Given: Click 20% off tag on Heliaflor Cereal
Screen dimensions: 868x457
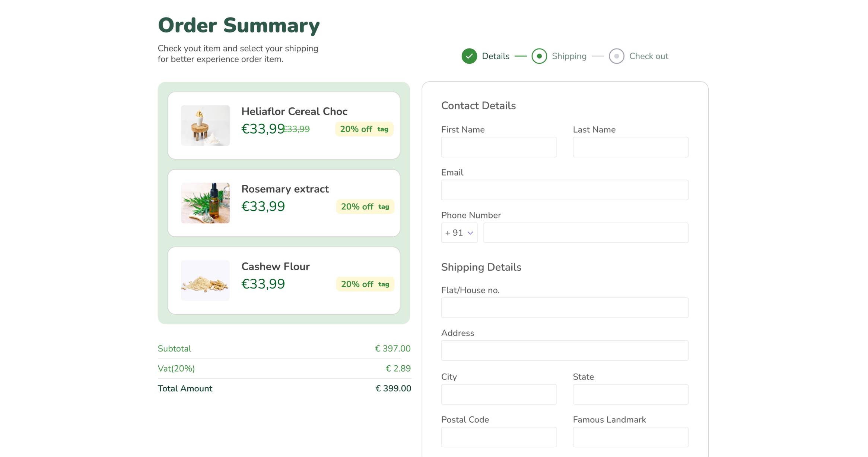Looking at the screenshot, I should point(364,129).
